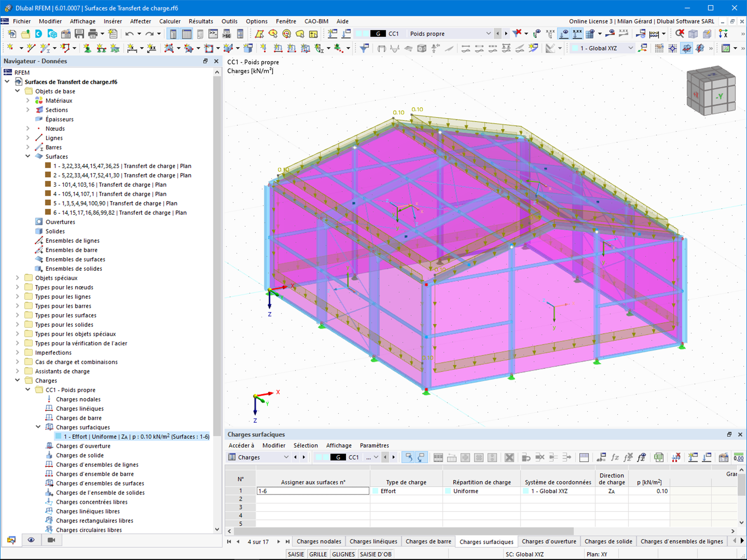Click the new model icon in toolbar
747x560 pixels.
[x=12, y=34]
